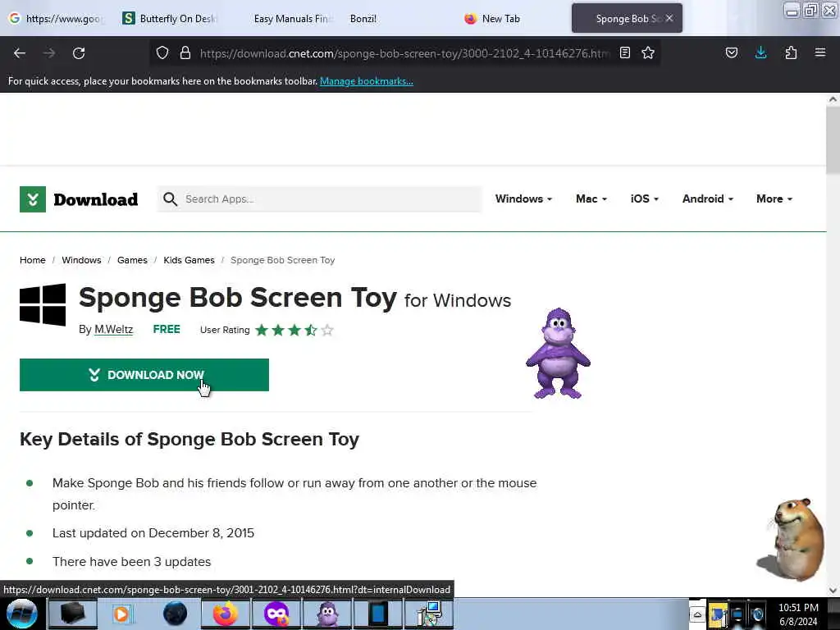Open the Firefox hamburger application menu
840x630 pixels.
tap(820, 52)
